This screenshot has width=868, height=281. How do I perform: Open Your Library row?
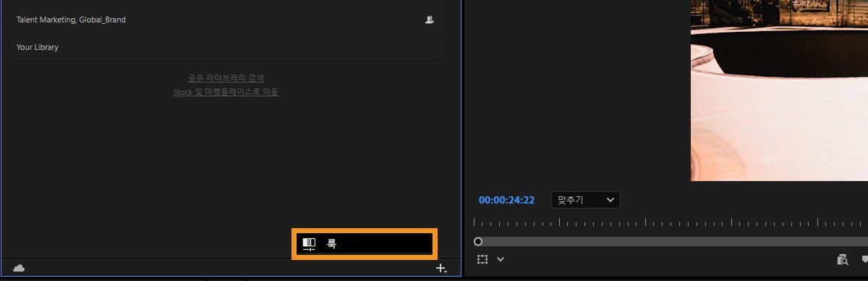225,47
